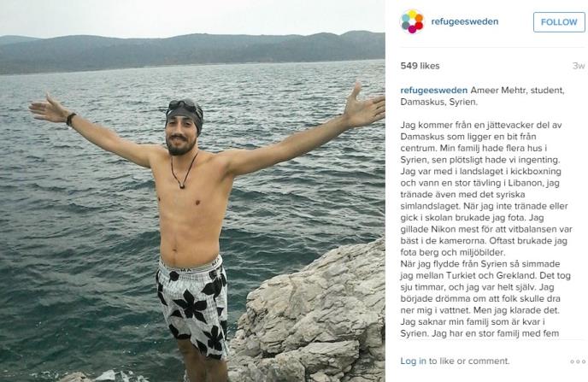This screenshot has height=382, width=588.
Task: Click the refugeesweden username in the caption
Action: point(434,91)
